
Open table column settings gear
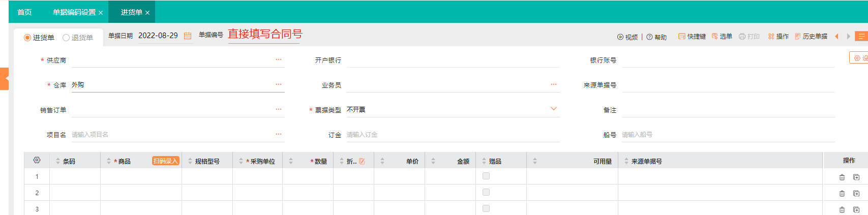click(x=37, y=160)
